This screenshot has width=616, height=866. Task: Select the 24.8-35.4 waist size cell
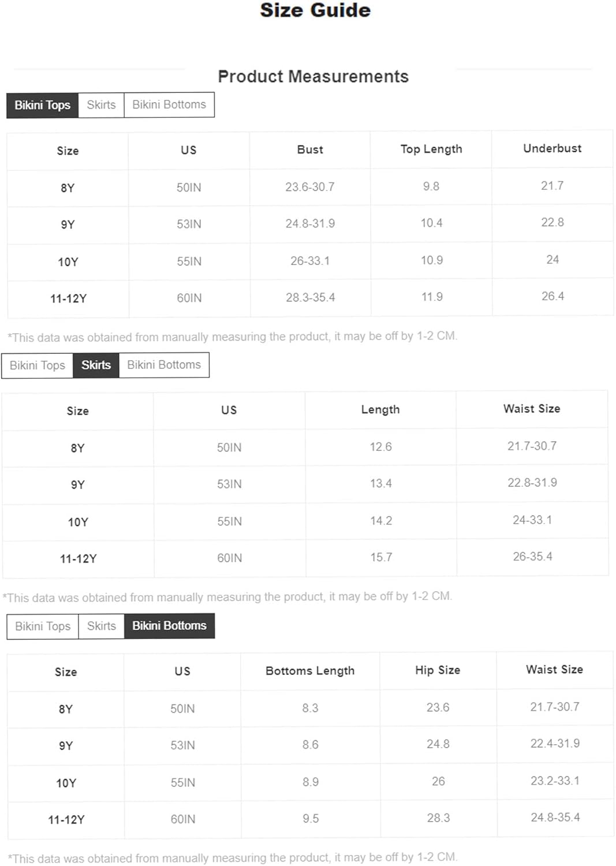click(x=555, y=818)
